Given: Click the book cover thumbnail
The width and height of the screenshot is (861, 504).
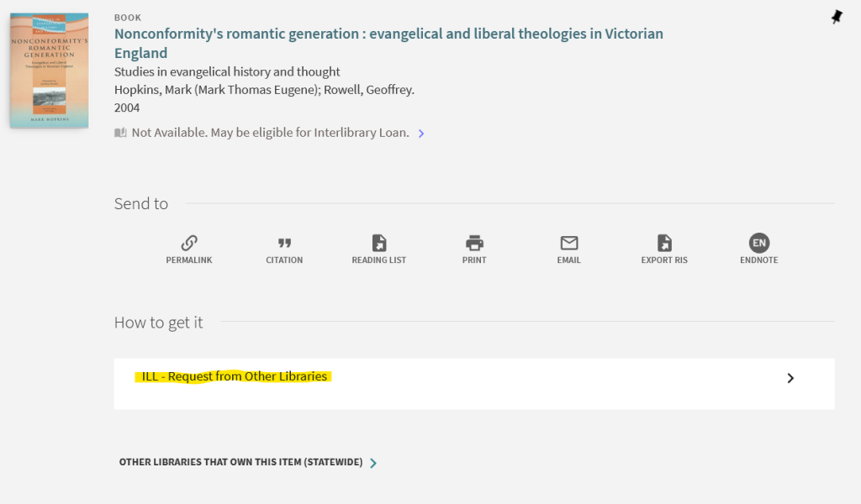Looking at the screenshot, I should 49,71.
